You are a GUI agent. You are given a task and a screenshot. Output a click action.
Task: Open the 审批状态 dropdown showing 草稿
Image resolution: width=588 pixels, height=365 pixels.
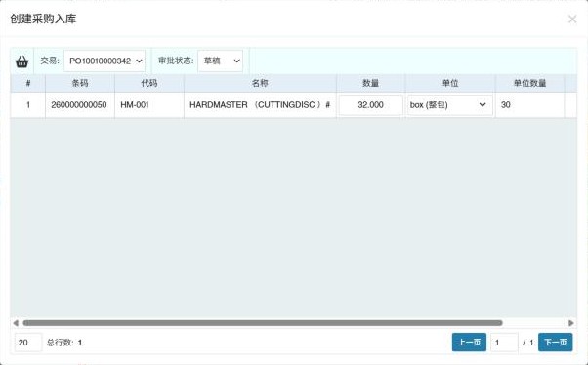[220, 61]
